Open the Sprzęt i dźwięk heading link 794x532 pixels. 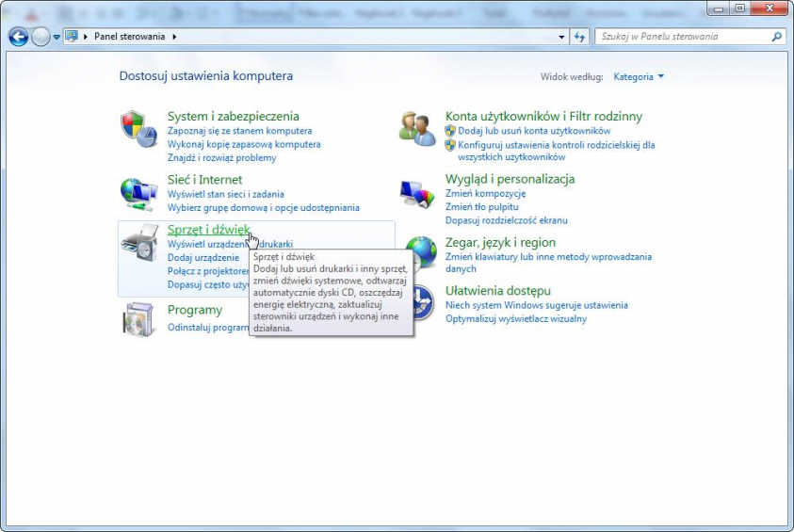click(208, 230)
